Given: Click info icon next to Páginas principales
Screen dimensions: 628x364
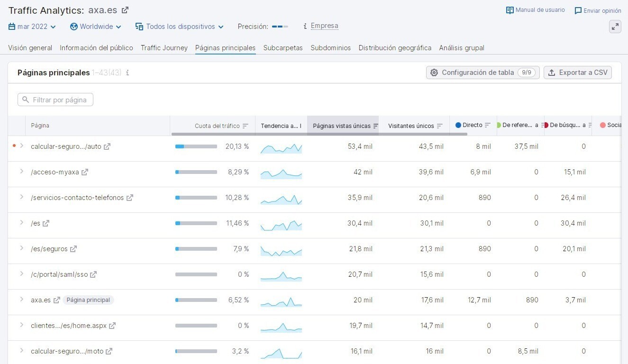Looking at the screenshot, I should (x=127, y=73).
